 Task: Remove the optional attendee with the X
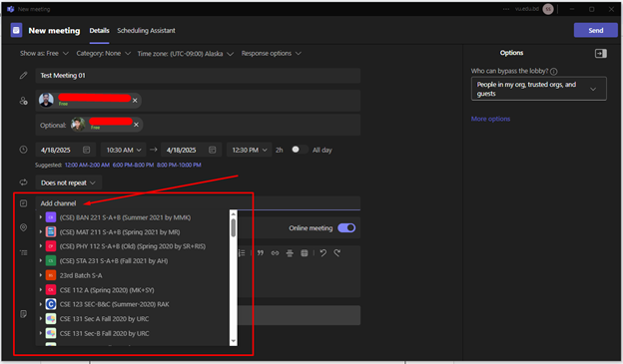click(136, 125)
